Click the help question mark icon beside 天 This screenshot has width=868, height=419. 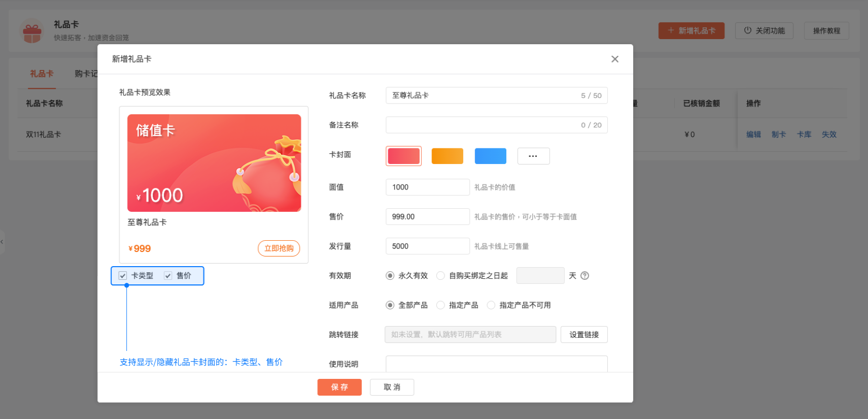click(x=584, y=276)
